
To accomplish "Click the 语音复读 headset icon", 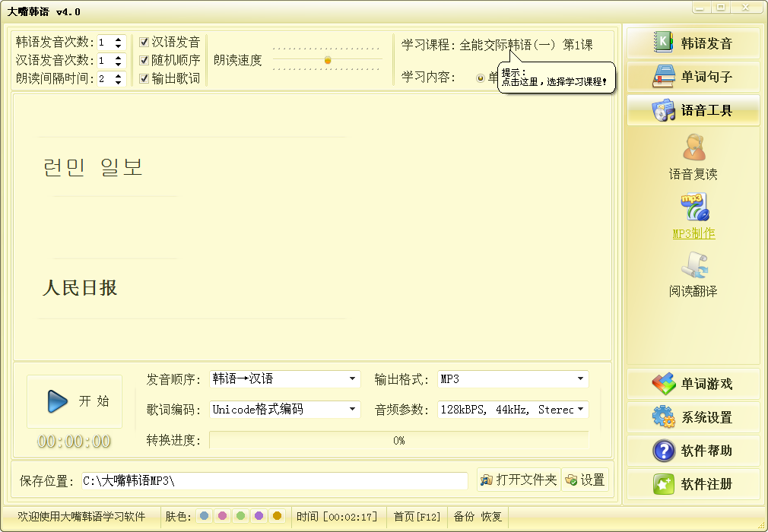I will 693,147.
